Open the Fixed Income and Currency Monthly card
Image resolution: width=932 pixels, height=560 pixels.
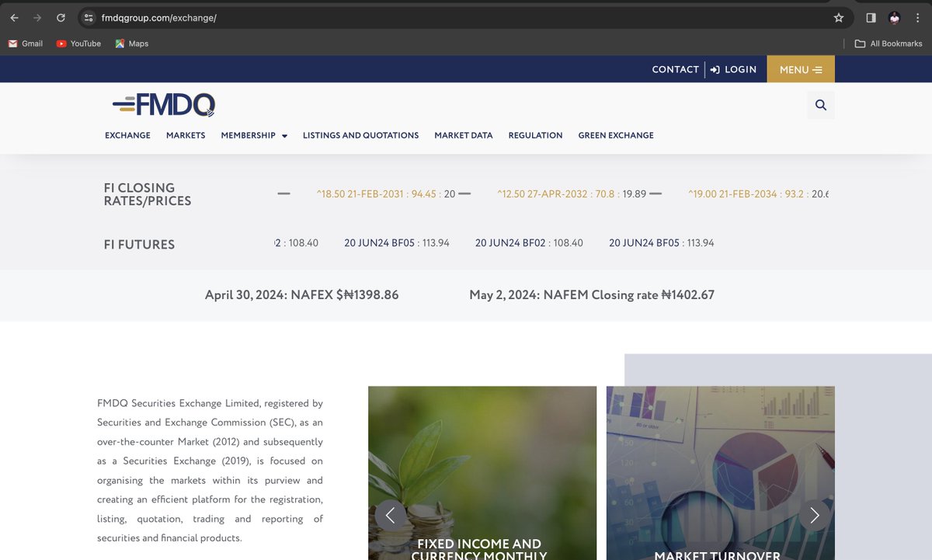(x=482, y=473)
